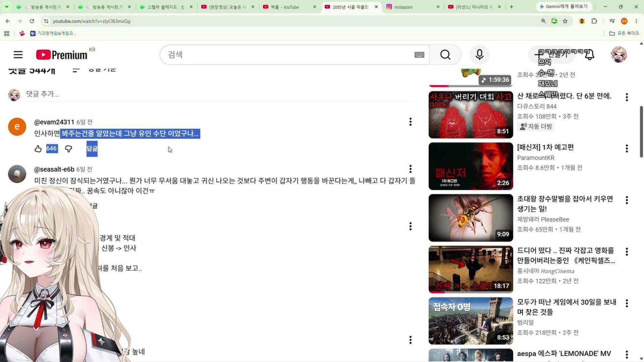Click the address bar URL
644x362 pixels.
pos(92,21)
